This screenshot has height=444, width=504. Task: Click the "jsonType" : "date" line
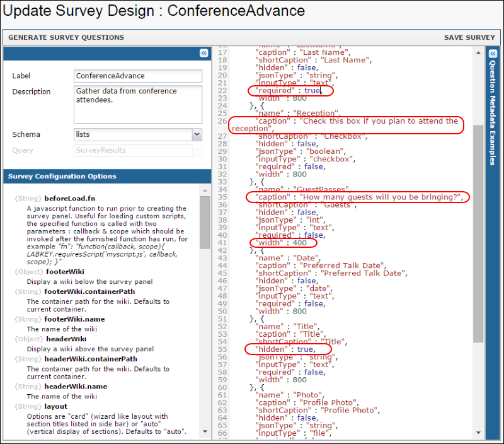click(294, 289)
